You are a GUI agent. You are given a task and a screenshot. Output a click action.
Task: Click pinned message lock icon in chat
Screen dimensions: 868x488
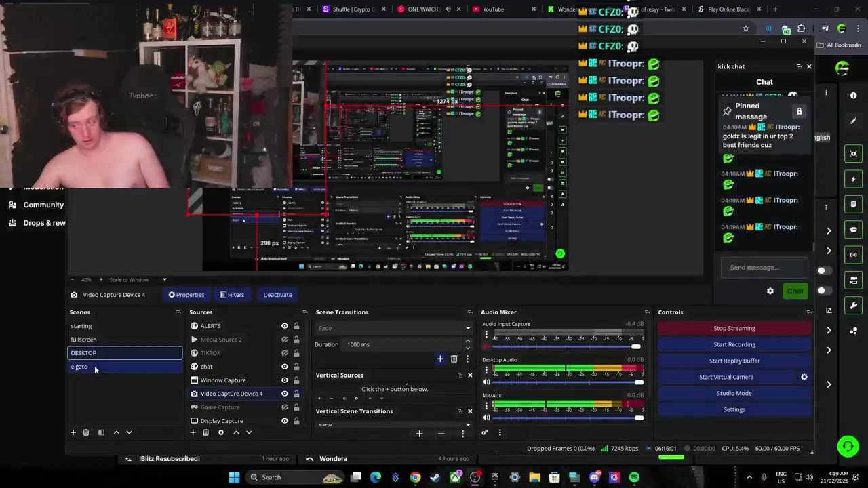point(799,111)
